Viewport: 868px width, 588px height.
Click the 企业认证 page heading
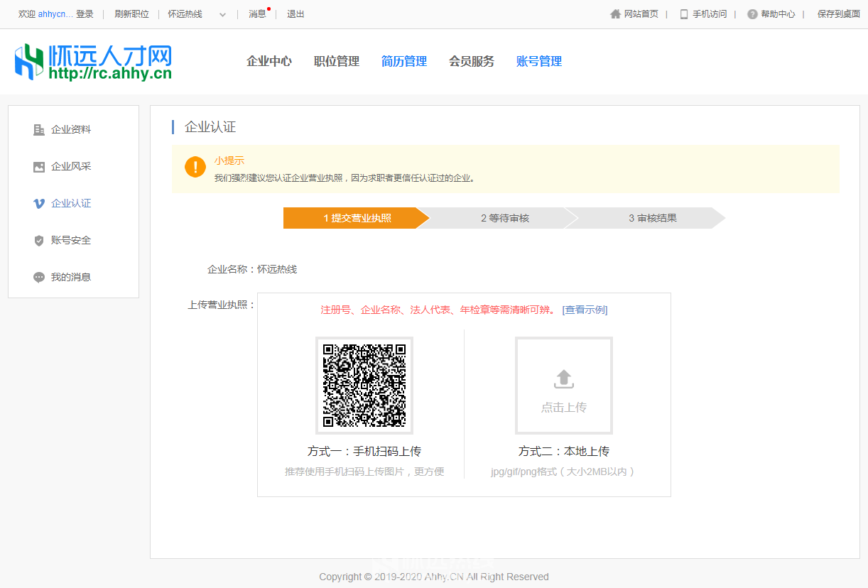[x=210, y=127]
